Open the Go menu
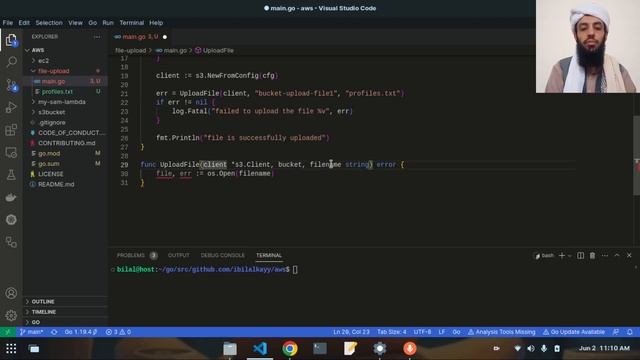Image resolution: width=640 pixels, height=360 pixels. 93,23
